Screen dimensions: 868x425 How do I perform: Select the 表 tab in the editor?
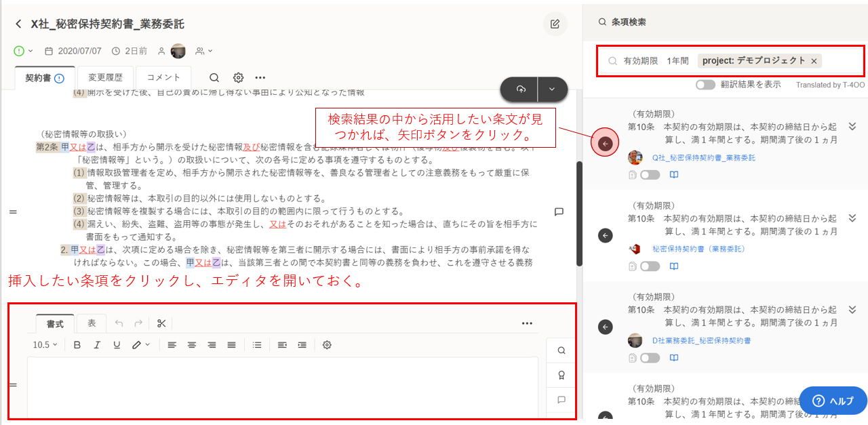click(x=92, y=323)
